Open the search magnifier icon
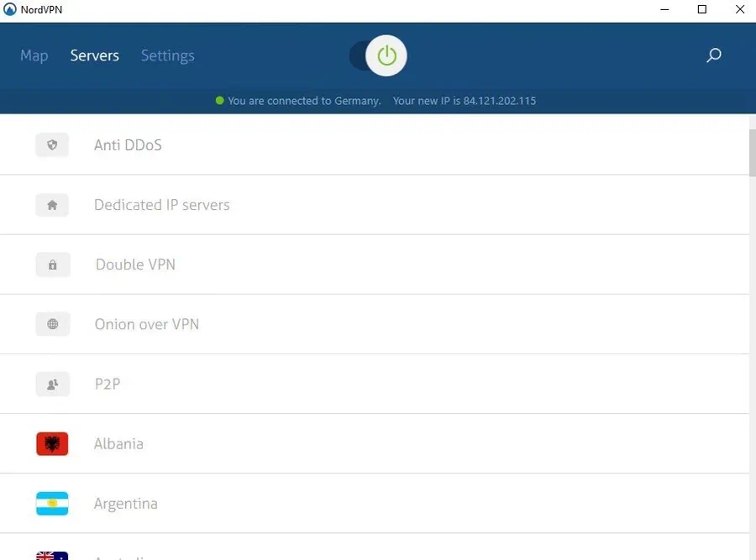The width and height of the screenshot is (756, 560). pyautogui.click(x=713, y=55)
